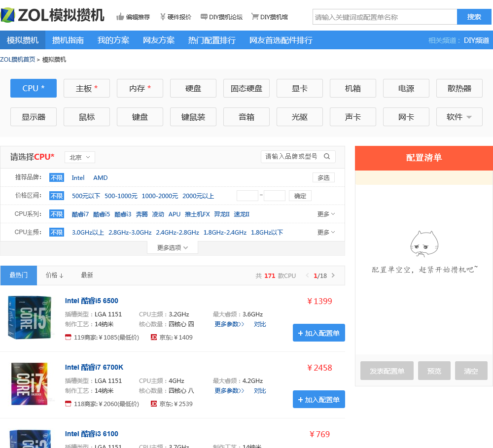This screenshot has height=448, width=493.
Task: Click the empty-list cat illustration
Action: (x=424, y=243)
